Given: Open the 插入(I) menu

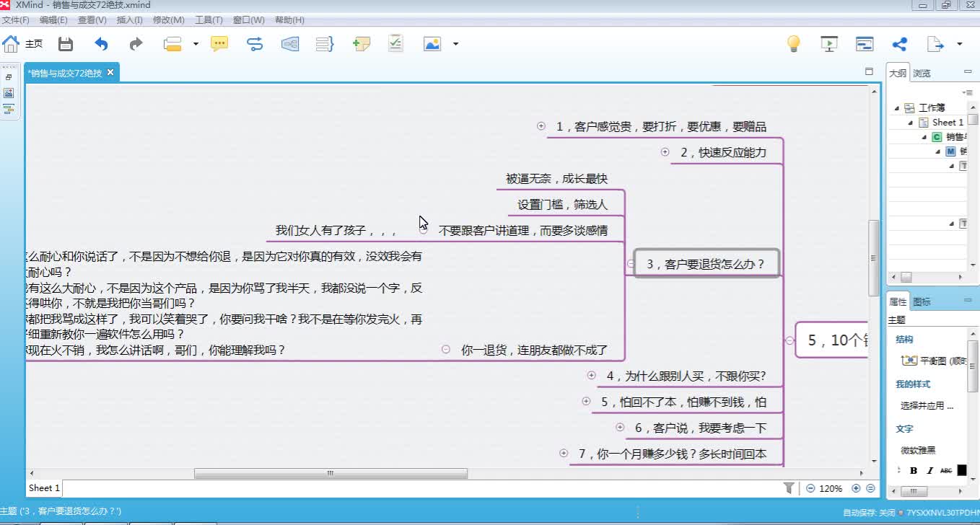Looking at the screenshot, I should 130,20.
